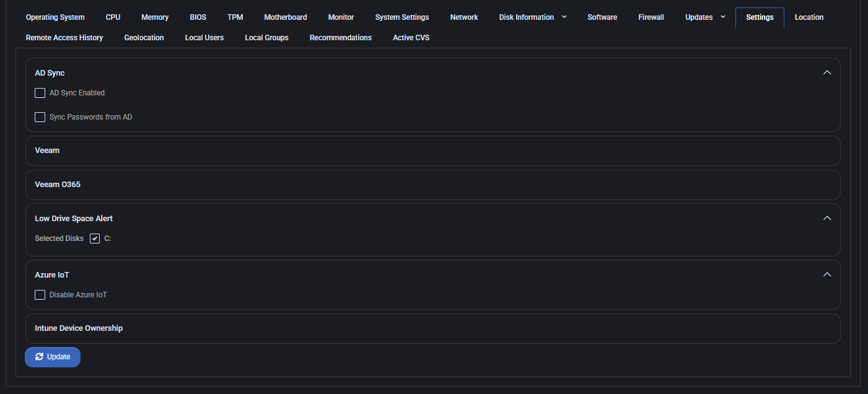868x394 pixels.
Task: Tick the Sync Passwords from AD checkbox
Action: tap(40, 117)
